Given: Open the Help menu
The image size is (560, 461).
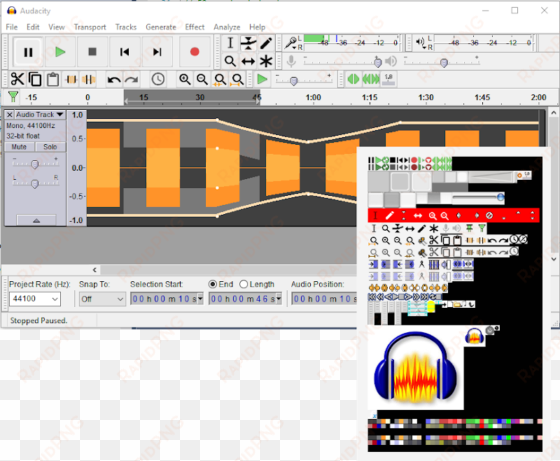Looking at the screenshot, I should pos(257,27).
